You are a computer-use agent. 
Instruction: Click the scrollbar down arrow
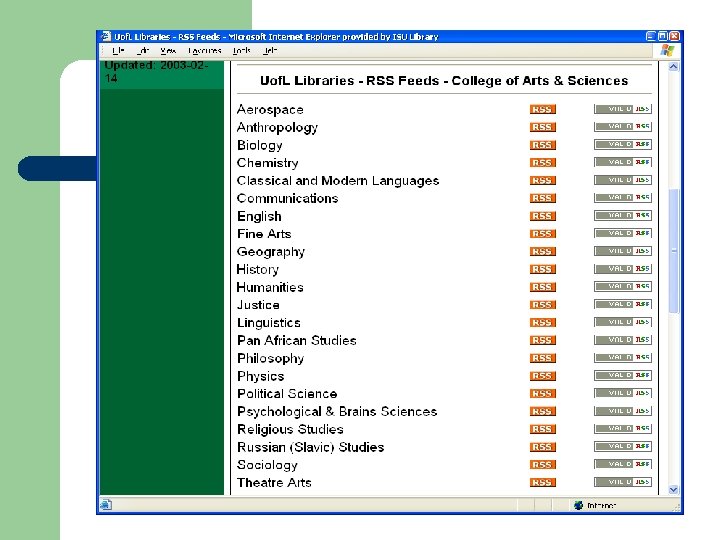[x=673, y=489]
